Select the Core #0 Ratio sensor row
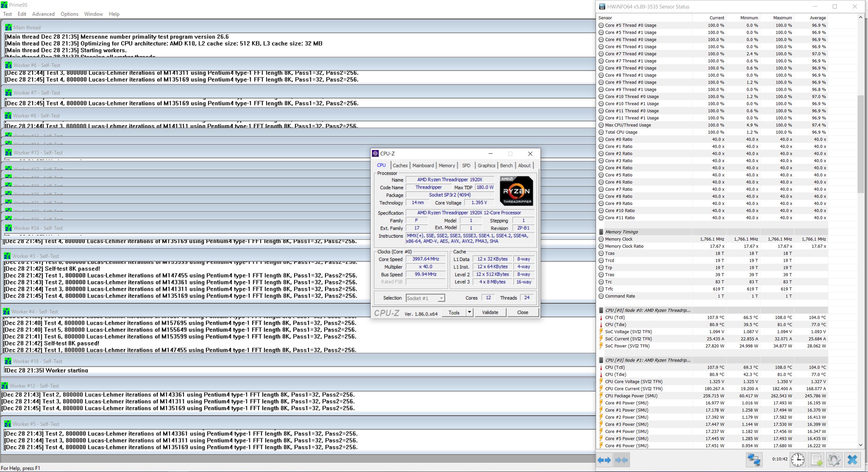This screenshot has width=868, height=472. pyautogui.click(x=712, y=139)
